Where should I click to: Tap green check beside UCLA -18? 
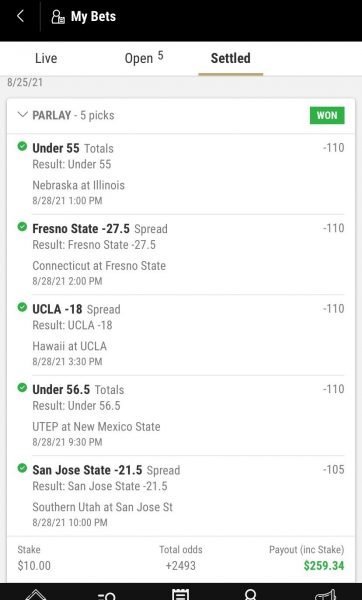(x=23, y=307)
